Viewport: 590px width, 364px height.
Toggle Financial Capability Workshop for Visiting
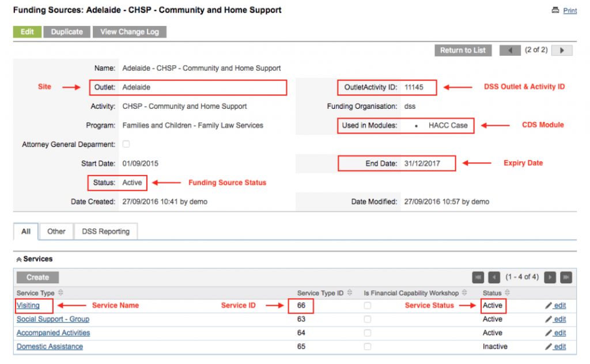(367, 305)
